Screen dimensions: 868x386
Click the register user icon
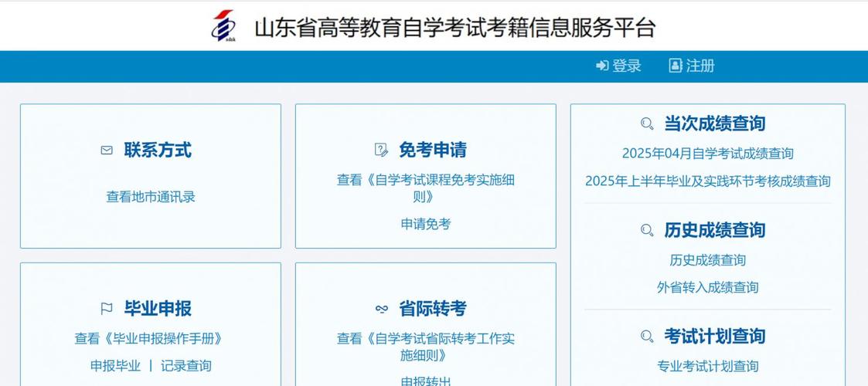click(x=676, y=66)
